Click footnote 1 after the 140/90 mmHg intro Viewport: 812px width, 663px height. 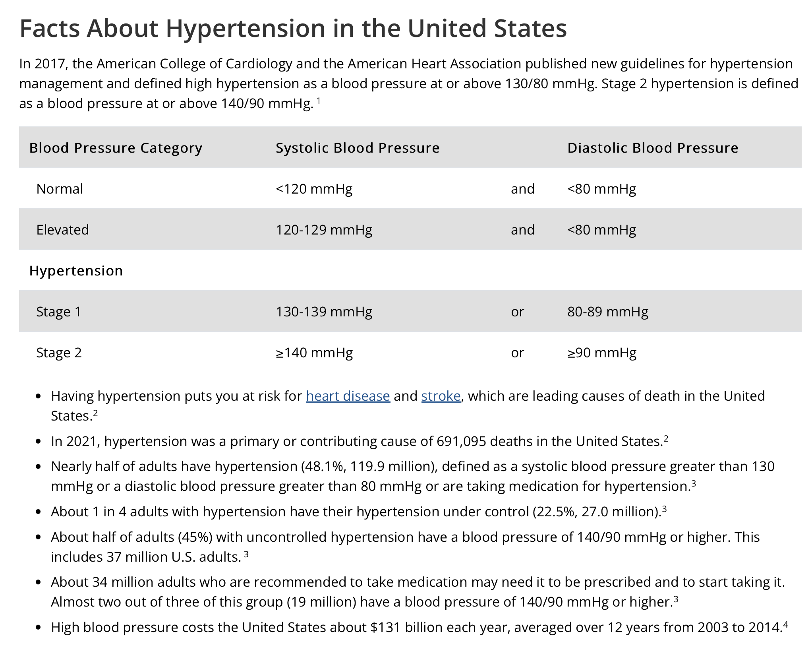coord(319,101)
